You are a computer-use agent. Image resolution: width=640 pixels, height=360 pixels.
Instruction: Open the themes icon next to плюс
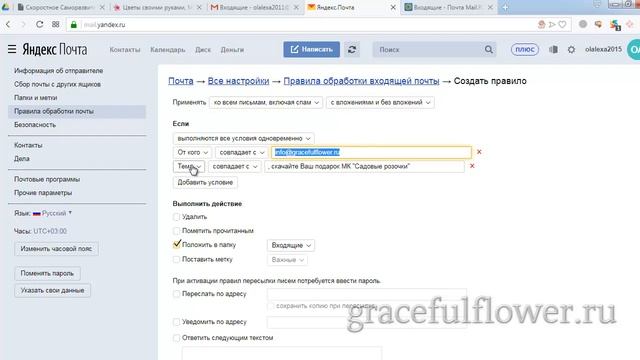[x=553, y=49]
